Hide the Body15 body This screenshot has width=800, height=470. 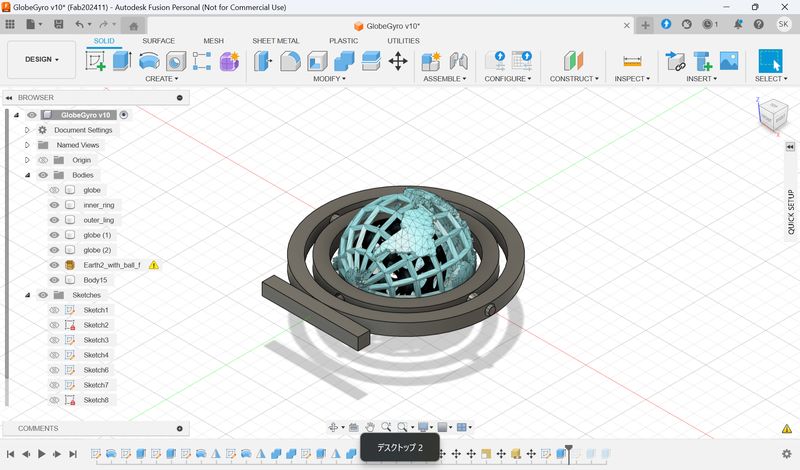click(54, 280)
